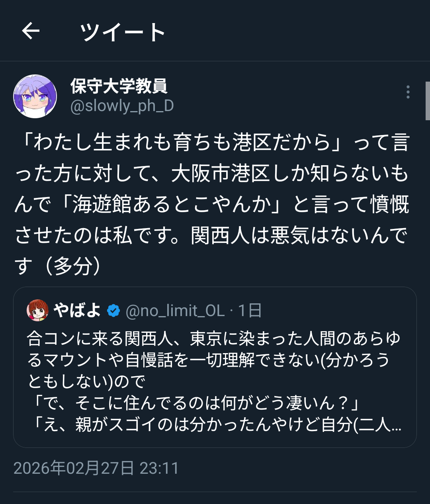Tap the quoted tweet's 1日 timestamp
430x504 pixels.
click(250, 311)
